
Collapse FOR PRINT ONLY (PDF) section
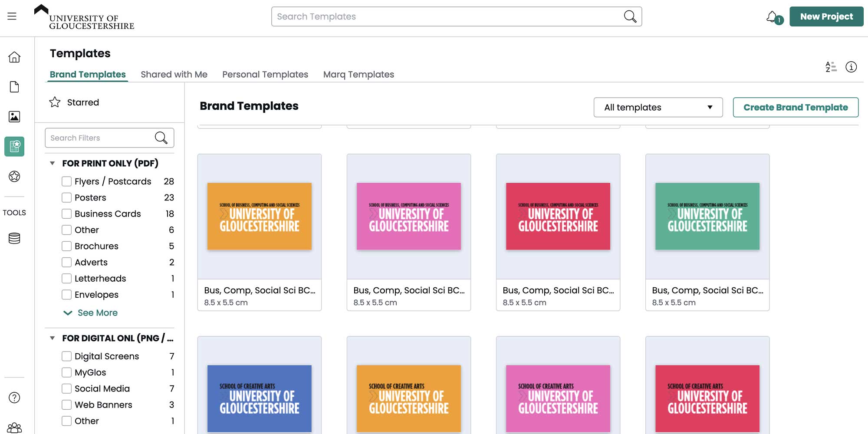52,163
